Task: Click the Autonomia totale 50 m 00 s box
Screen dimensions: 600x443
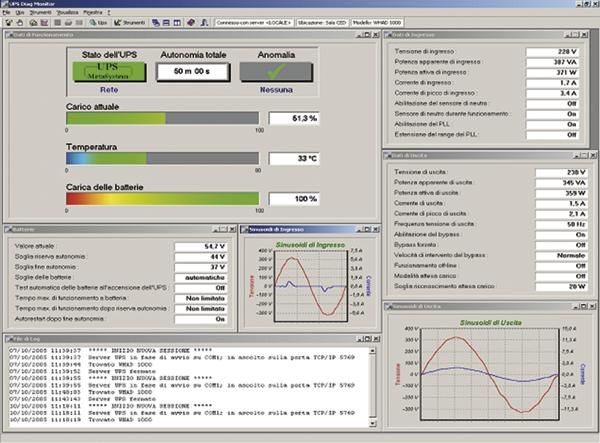Action: pyautogui.click(x=190, y=71)
